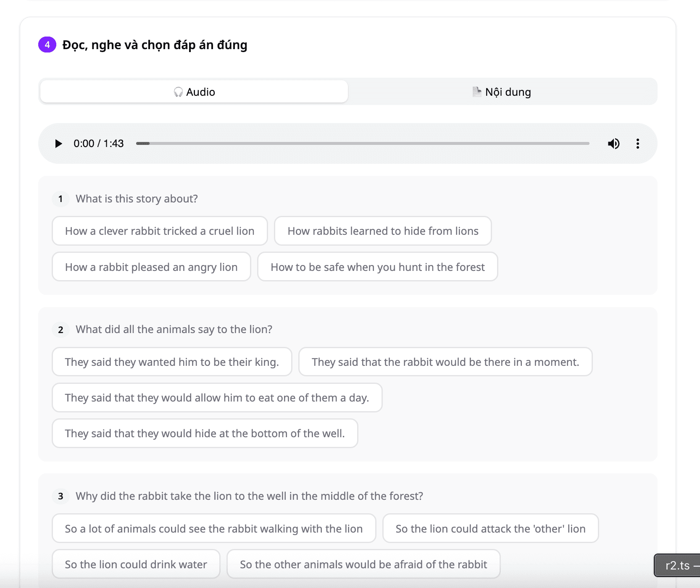
Task: Click heading 'Đọc, nghe và chọn đáp án đúng'
Action: [x=155, y=45]
